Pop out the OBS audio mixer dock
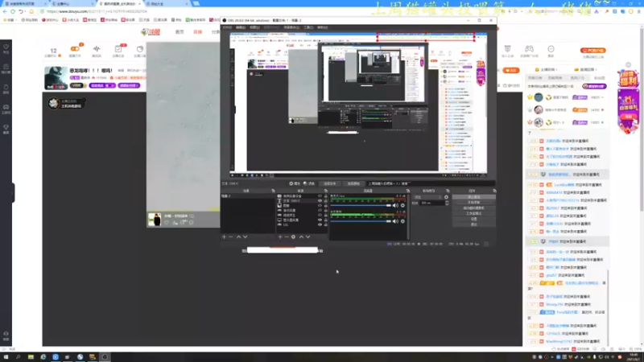Image resolution: width=644 pixels, height=362 pixels. 408,191
